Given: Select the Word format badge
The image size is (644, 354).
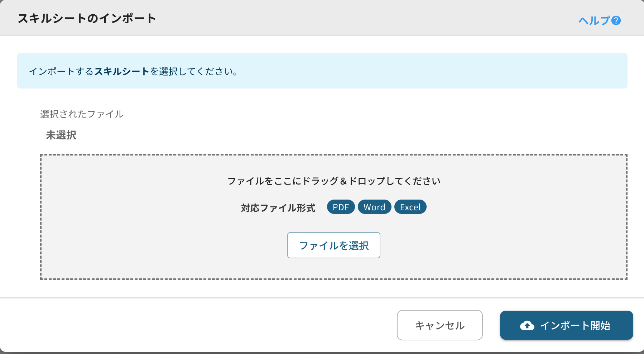Looking at the screenshot, I should [x=374, y=207].
